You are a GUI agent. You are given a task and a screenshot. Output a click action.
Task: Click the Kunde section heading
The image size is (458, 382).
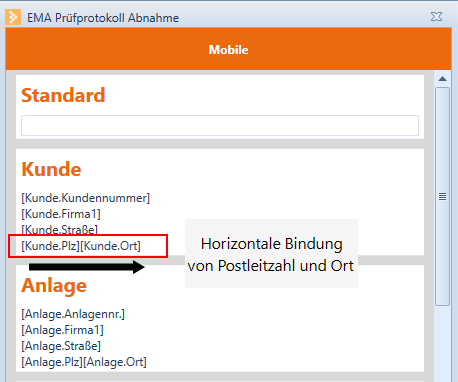coord(51,169)
